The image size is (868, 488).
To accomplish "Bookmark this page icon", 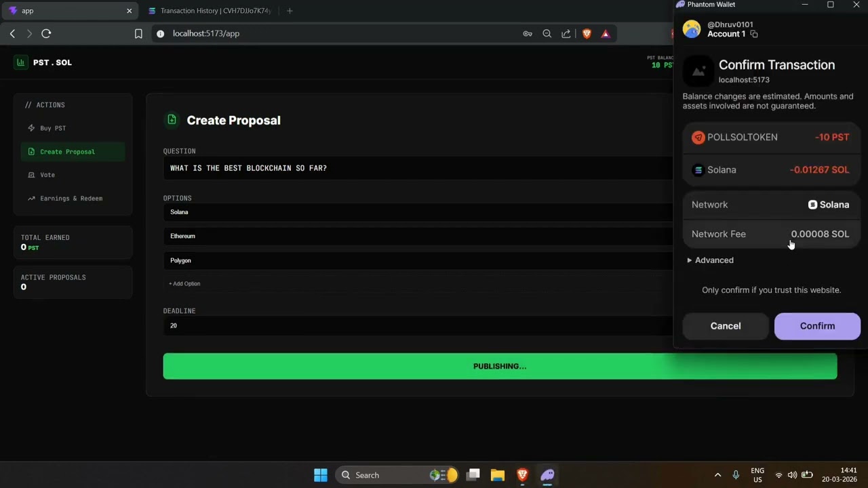I will coord(138,33).
